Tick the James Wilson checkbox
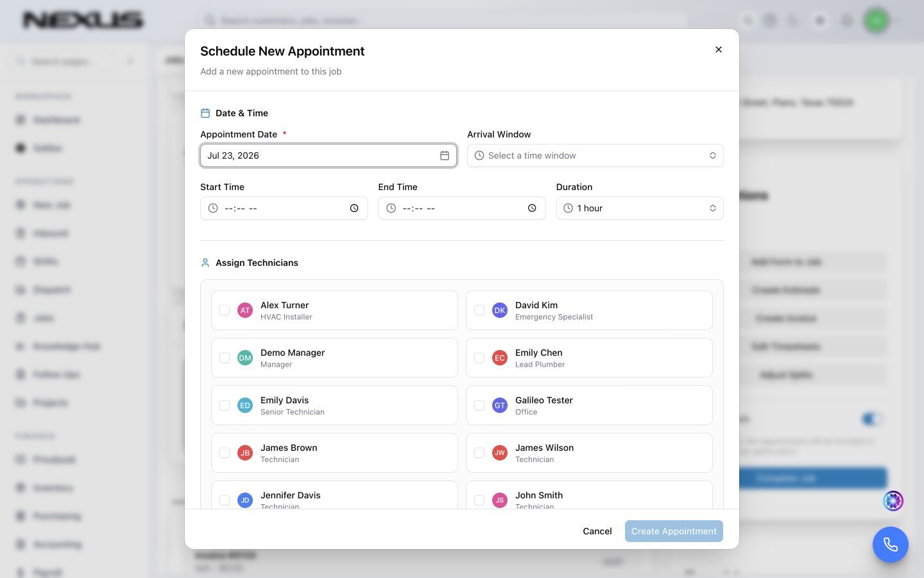The width and height of the screenshot is (924, 578). tap(479, 453)
